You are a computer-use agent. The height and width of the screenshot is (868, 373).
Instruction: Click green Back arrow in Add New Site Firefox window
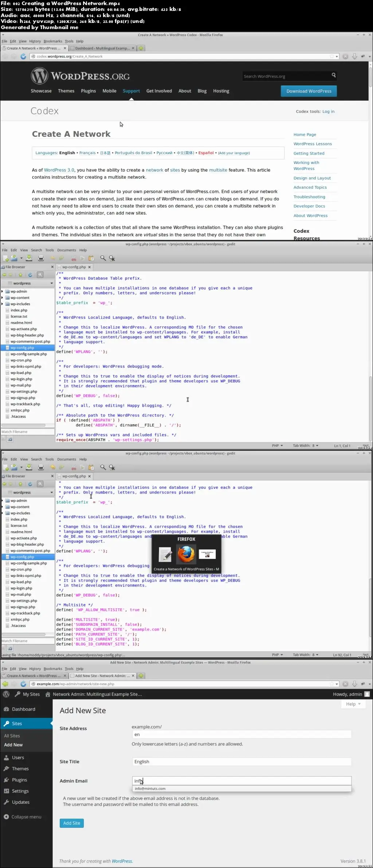(5, 684)
